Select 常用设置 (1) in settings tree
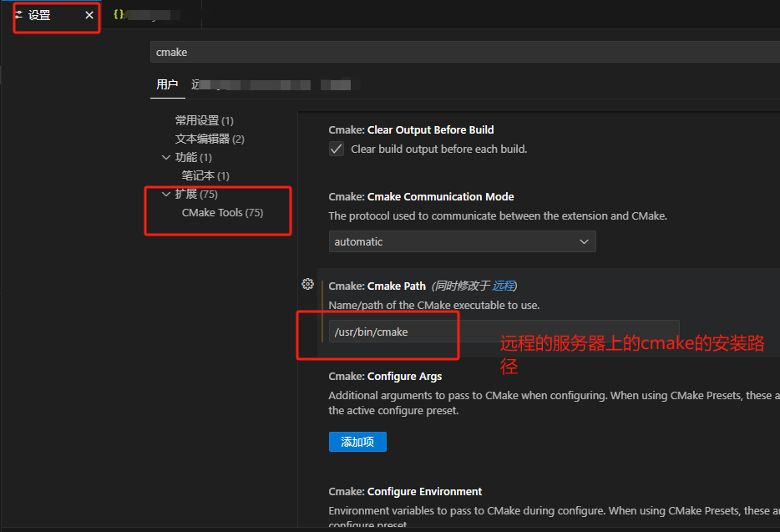The image size is (780, 532). point(204,120)
